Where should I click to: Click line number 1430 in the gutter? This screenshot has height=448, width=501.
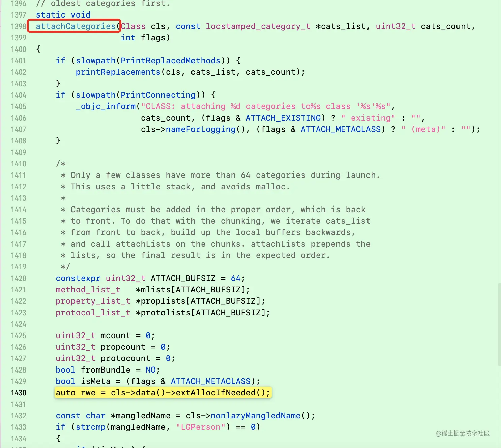(19, 393)
